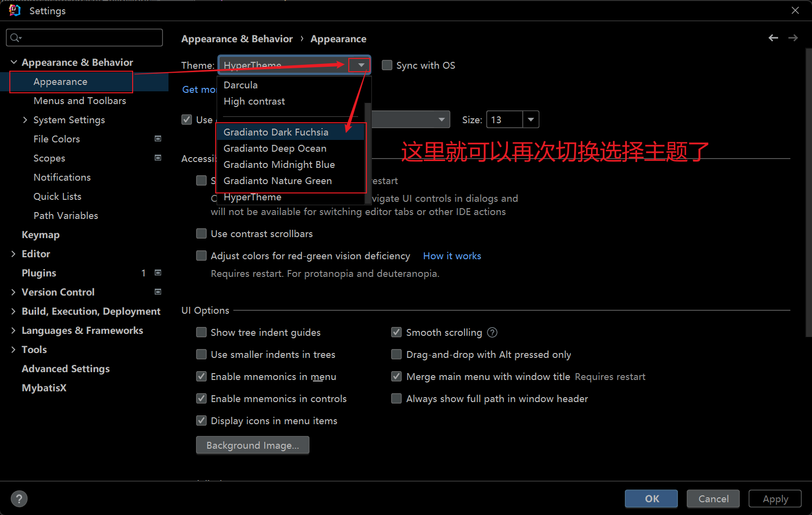Click the Cancel button
The width and height of the screenshot is (812, 515).
pyautogui.click(x=713, y=499)
